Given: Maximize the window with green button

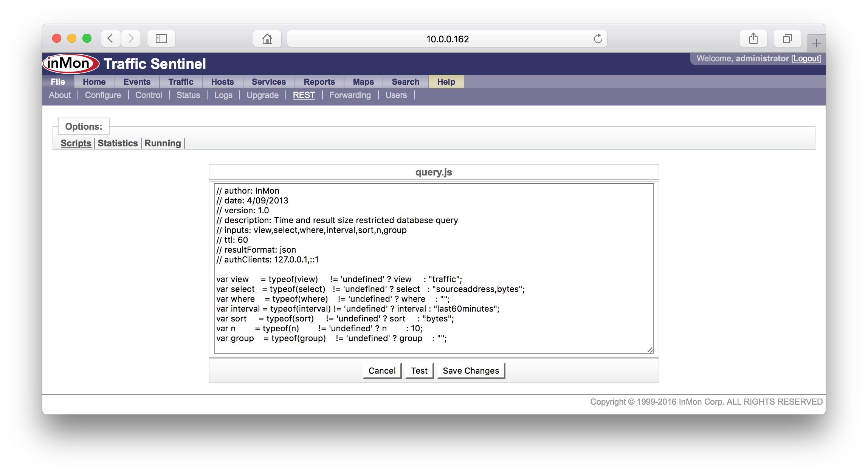Looking at the screenshot, I should [x=87, y=38].
